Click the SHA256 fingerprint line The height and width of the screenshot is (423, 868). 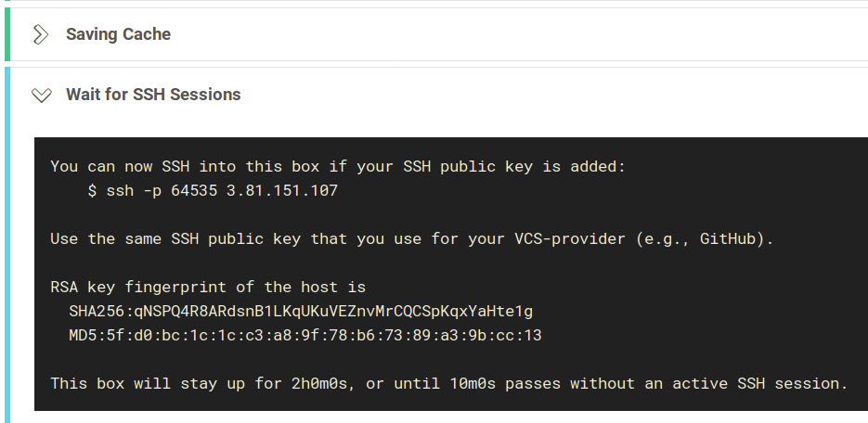(301, 312)
